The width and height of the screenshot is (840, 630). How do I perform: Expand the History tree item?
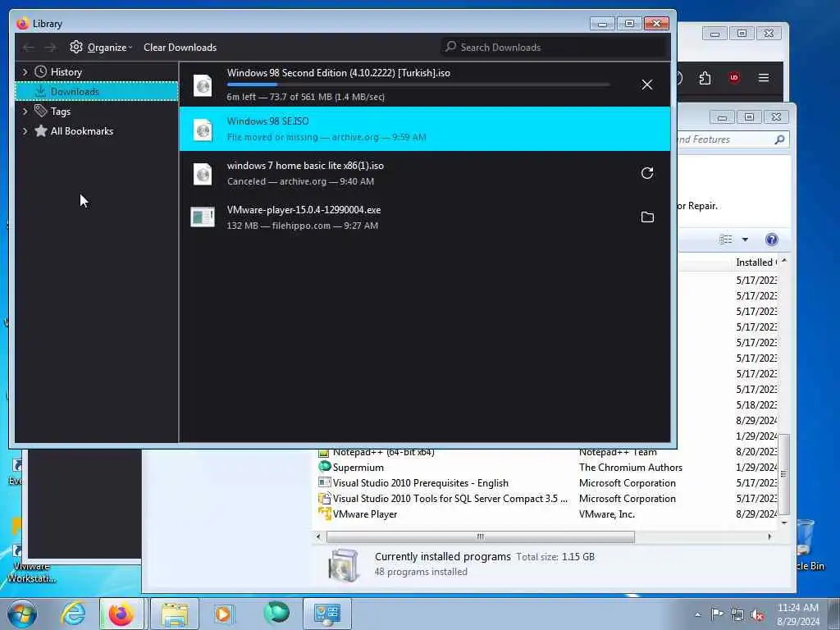tap(25, 72)
